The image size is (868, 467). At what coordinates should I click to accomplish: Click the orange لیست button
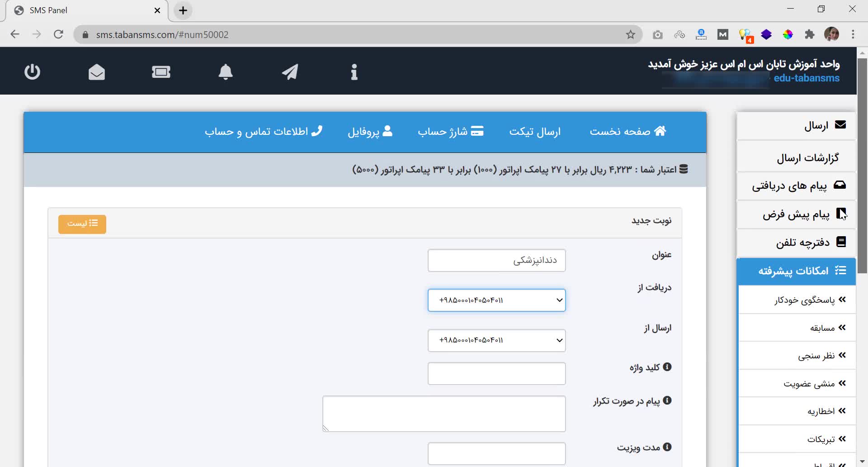click(x=82, y=224)
